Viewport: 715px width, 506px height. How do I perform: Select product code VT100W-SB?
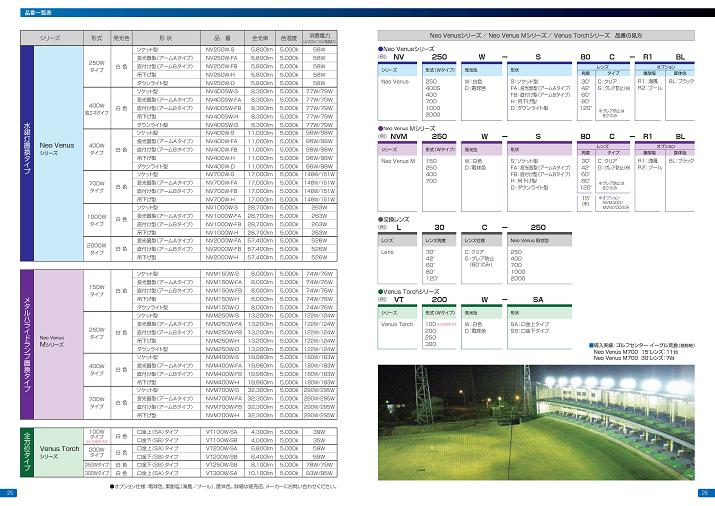tap(222, 440)
